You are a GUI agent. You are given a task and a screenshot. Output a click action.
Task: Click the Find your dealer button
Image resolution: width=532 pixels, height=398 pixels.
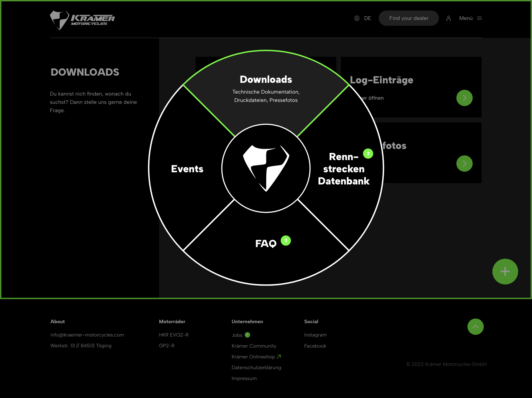click(x=409, y=18)
